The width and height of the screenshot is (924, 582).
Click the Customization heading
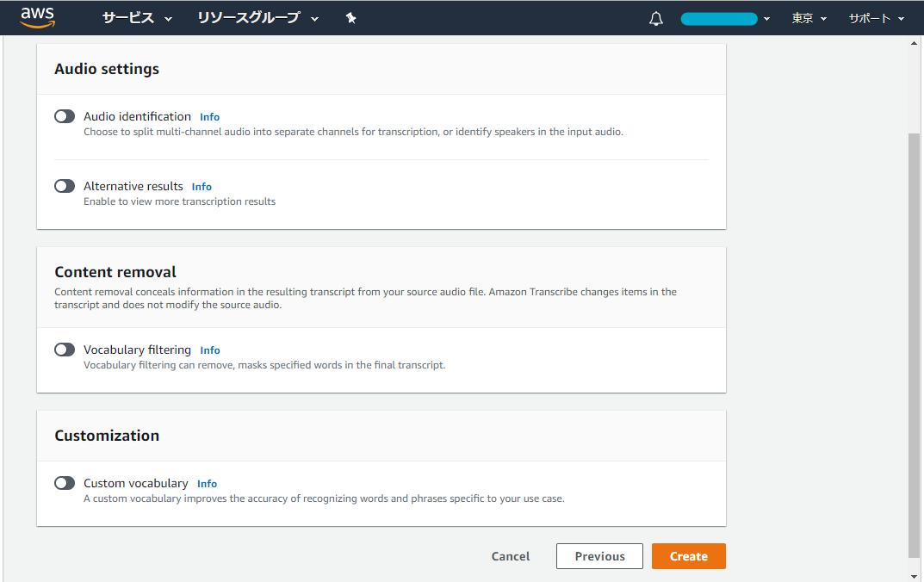(107, 436)
